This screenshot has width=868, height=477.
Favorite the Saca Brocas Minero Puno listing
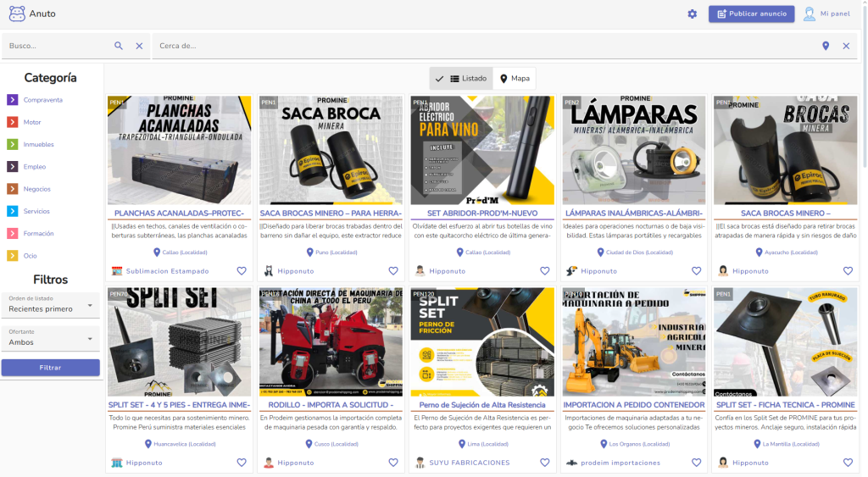393,270
